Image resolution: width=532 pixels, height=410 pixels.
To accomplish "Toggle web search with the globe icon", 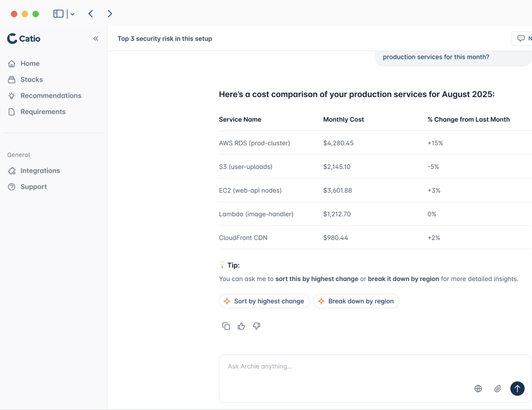I will coord(478,388).
